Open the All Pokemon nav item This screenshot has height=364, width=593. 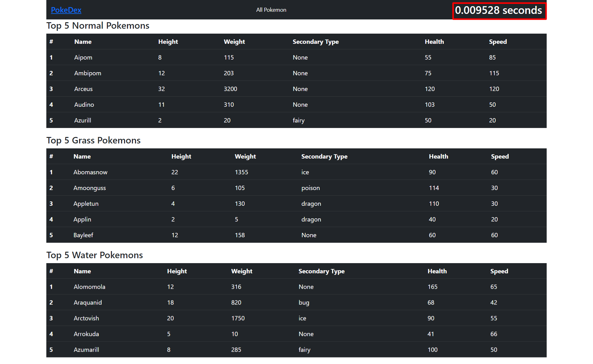(271, 10)
